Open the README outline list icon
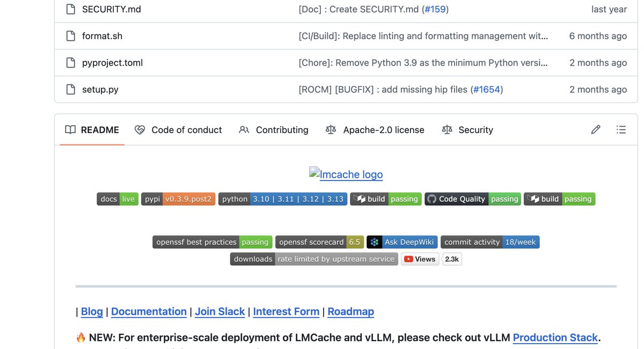Screen dimensions: 644x349 pyautogui.click(x=621, y=130)
